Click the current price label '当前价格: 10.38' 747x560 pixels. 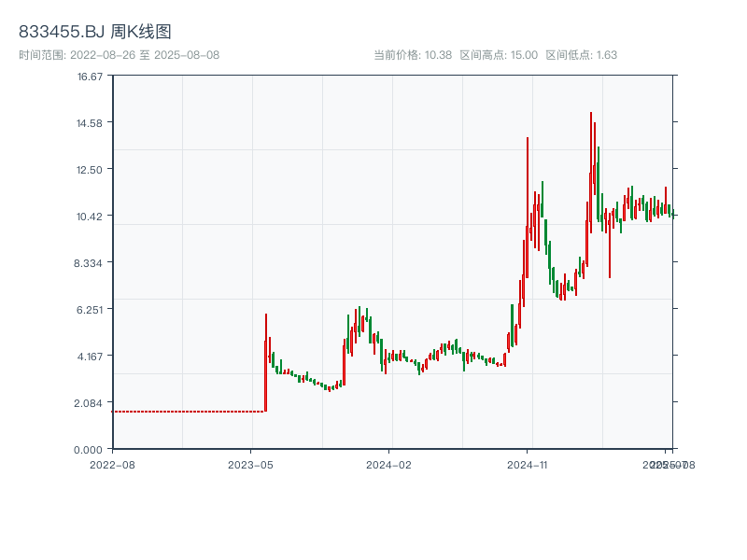pos(413,55)
